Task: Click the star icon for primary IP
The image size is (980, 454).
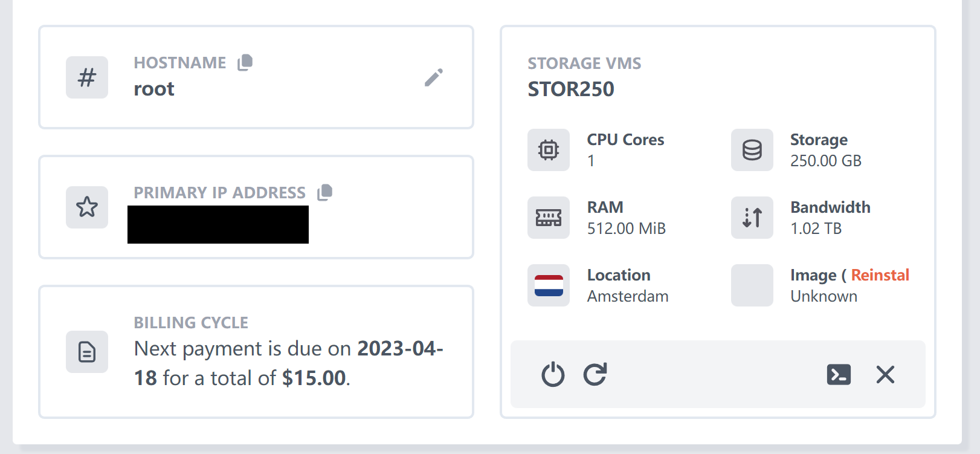Action: tap(87, 207)
